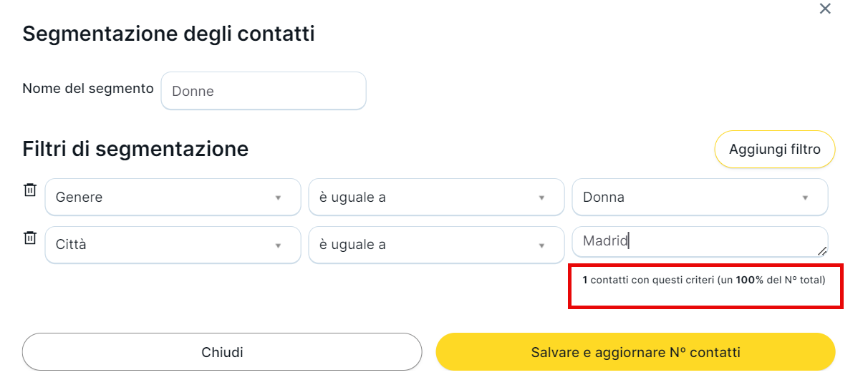The image size is (868, 385).
Task: Click the "Nome del segmento" label
Action: click(x=88, y=89)
